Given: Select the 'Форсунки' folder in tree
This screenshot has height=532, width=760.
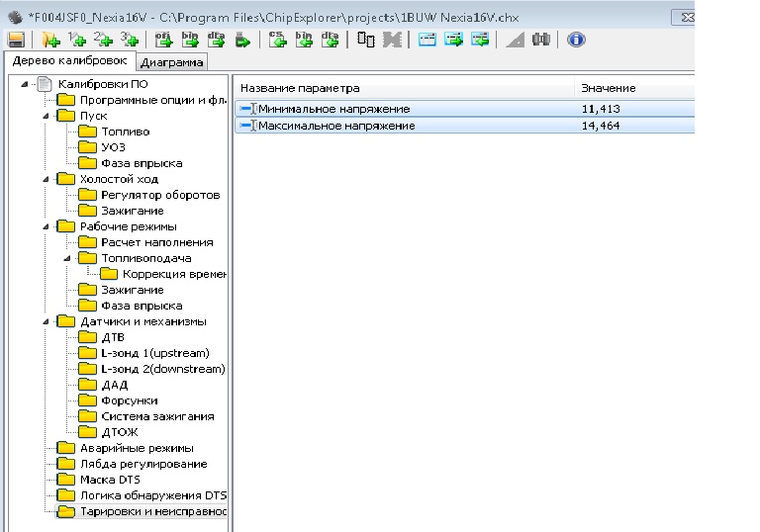Looking at the screenshot, I should click(129, 400).
